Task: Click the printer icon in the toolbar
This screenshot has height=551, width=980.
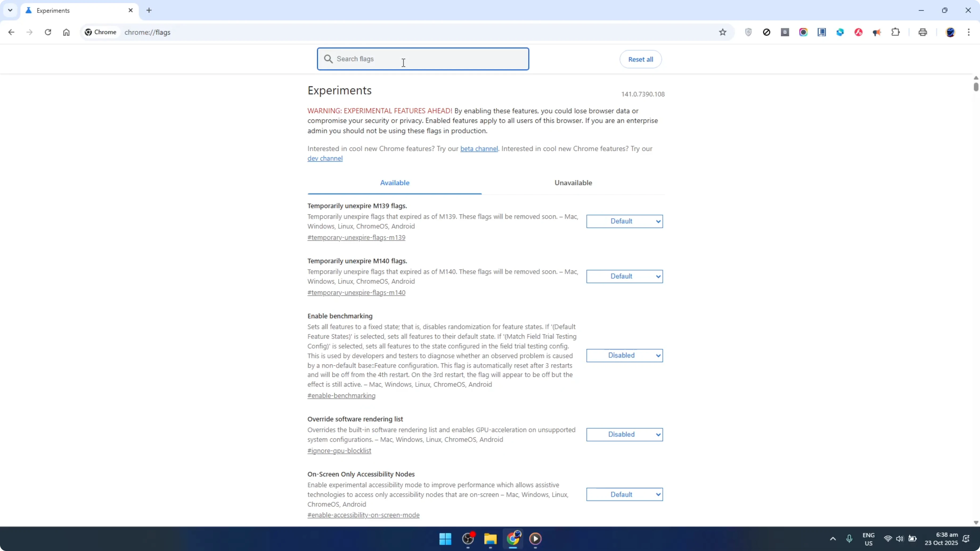Action: tap(922, 32)
